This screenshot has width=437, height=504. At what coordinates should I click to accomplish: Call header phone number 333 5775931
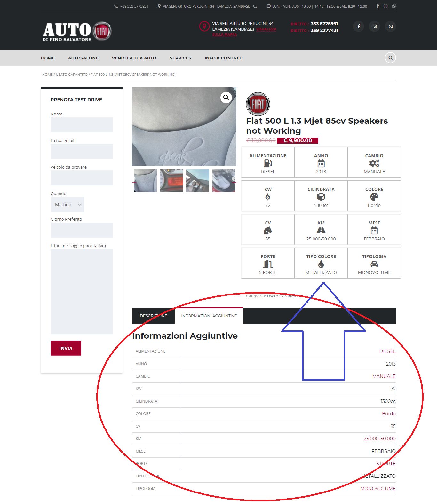[324, 24]
